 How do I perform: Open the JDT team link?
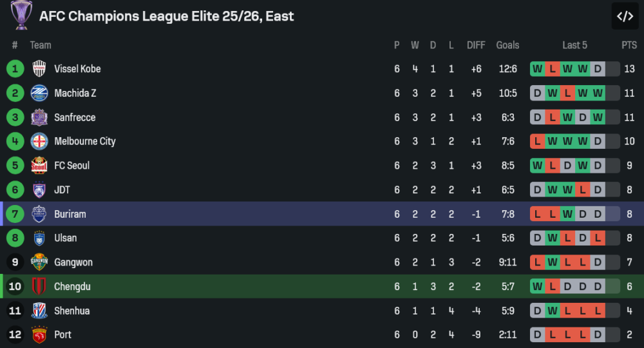[62, 190]
